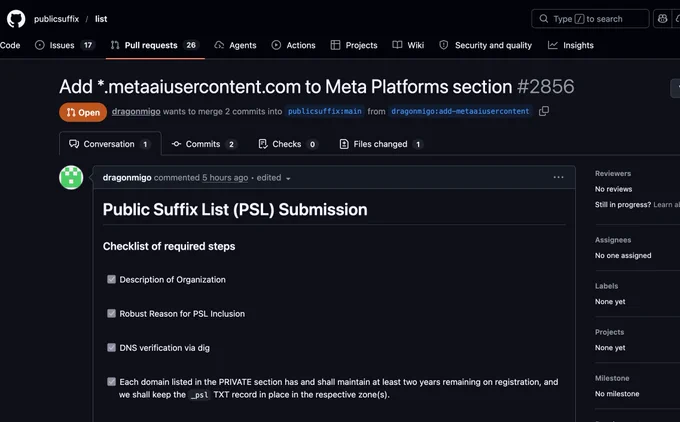Screen dimensions: 680x422
Task: Click the Public Suffix List (PSL) Submission heading
Action: click(x=235, y=209)
